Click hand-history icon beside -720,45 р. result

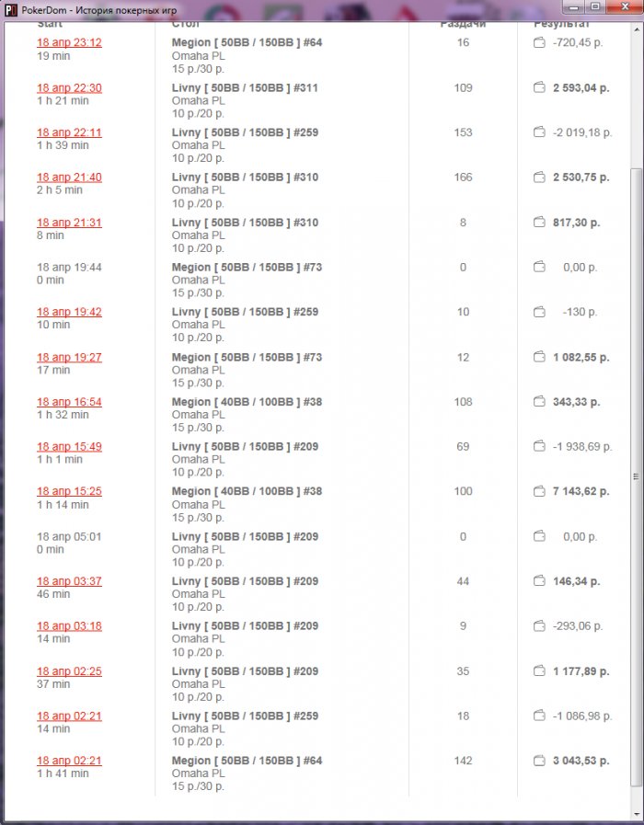tap(540, 43)
